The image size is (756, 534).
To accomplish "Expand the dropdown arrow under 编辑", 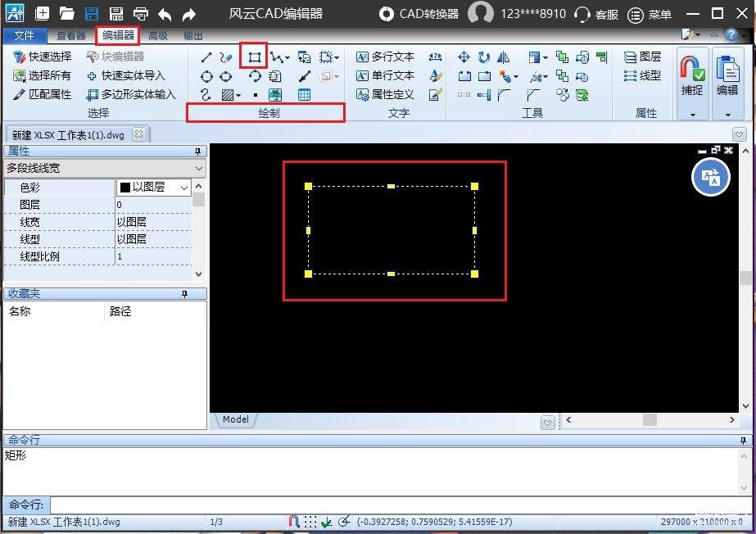I will [728, 115].
